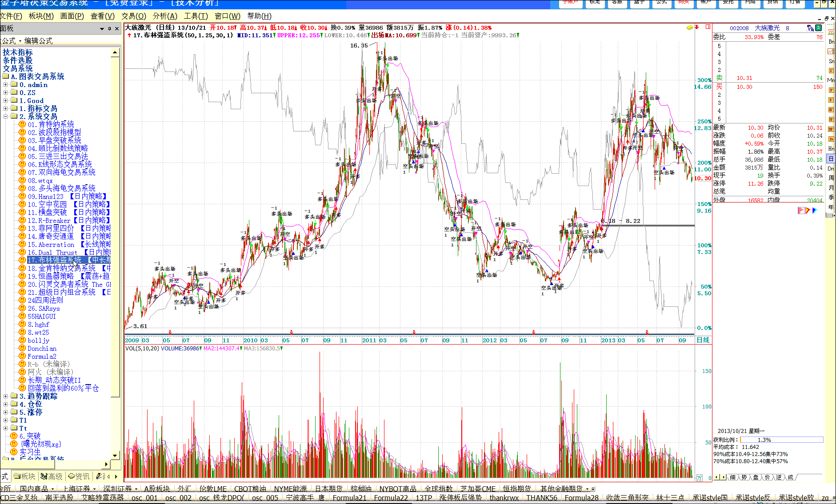Click the 万 icon below the volume axis
The image size is (836, 504).
click(x=699, y=478)
